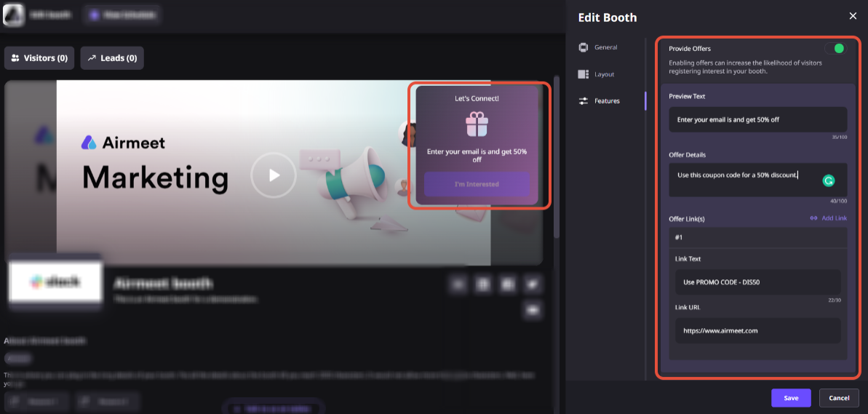
Task: Click the #1 offer link header
Action: click(758, 237)
